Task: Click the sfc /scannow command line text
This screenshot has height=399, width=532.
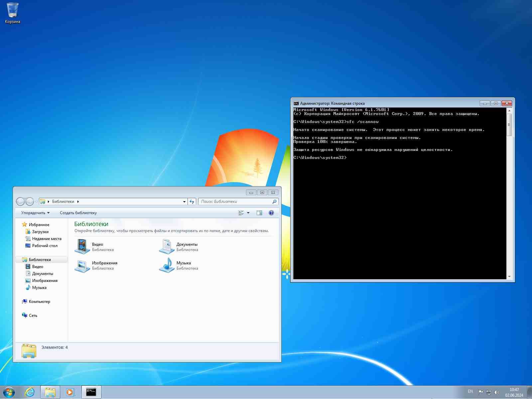Action: [x=336, y=122]
